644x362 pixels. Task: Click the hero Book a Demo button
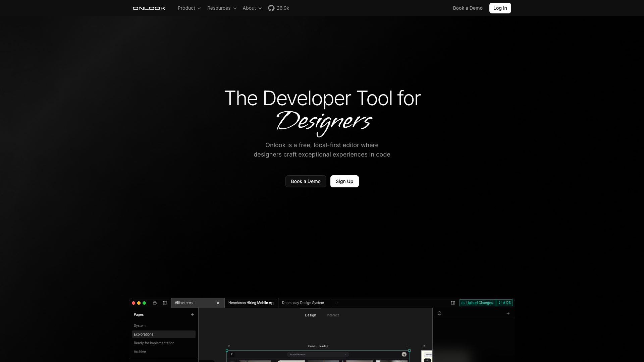point(306,181)
